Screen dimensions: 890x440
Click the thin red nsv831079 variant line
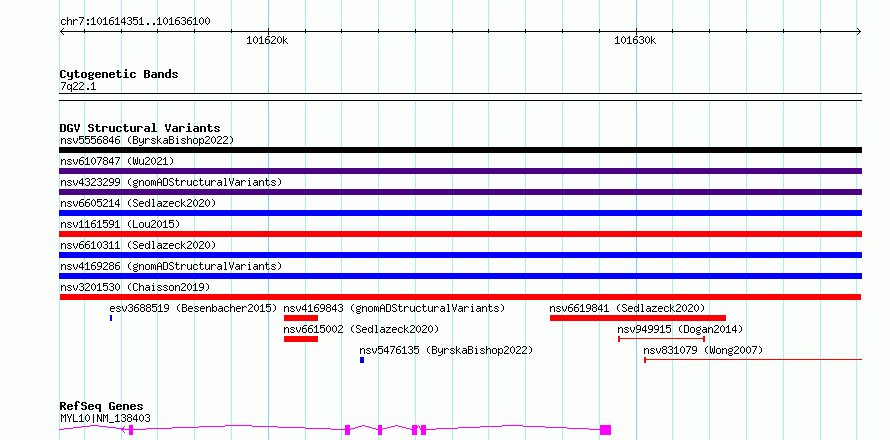pos(753,360)
